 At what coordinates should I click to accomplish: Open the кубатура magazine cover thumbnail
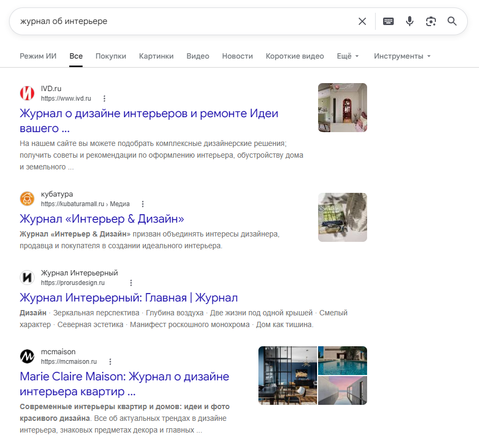tap(343, 217)
